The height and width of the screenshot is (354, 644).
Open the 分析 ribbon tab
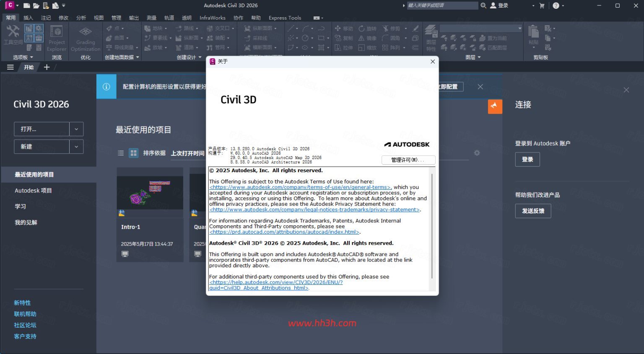click(x=81, y=18)
